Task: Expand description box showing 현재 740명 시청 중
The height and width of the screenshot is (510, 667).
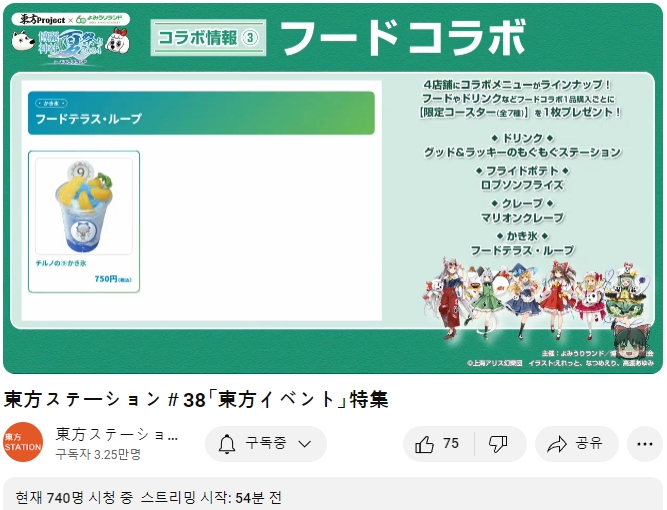Action: tap(333, 494)
